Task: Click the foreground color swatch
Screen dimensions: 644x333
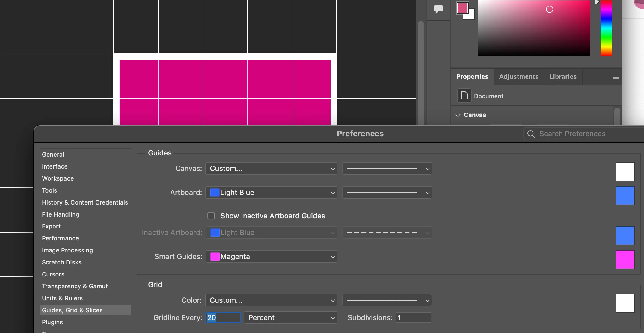Action: tap(462, 8)
